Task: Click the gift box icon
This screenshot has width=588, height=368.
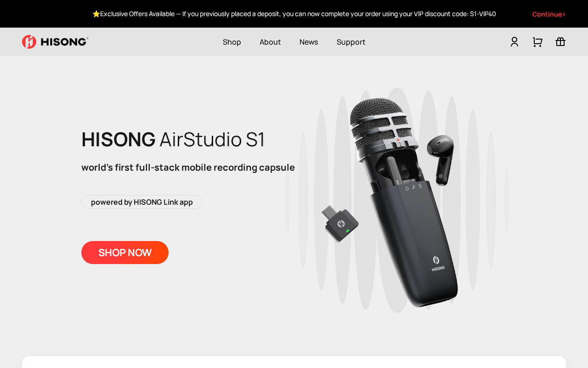Action: tap(560, 42)
